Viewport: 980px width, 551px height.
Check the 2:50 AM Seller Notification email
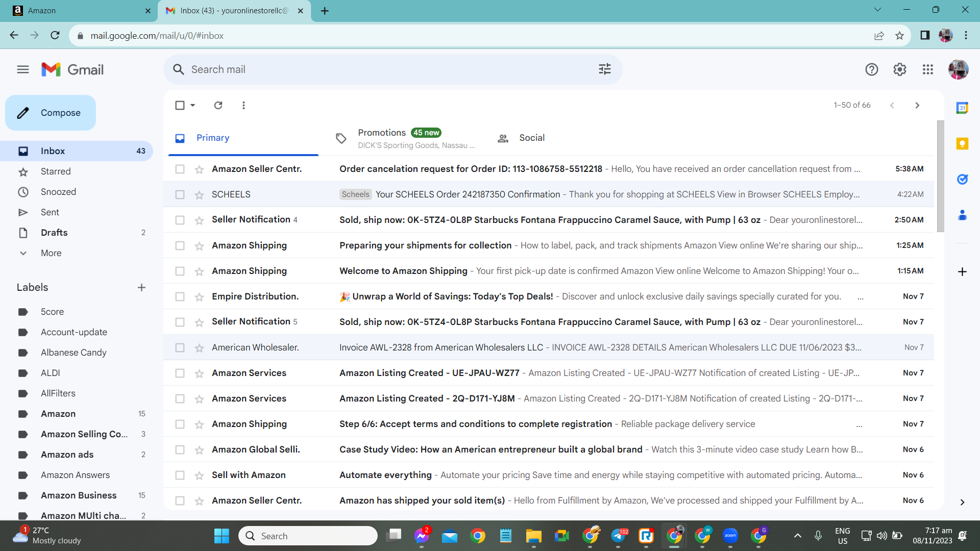point(180,220)
